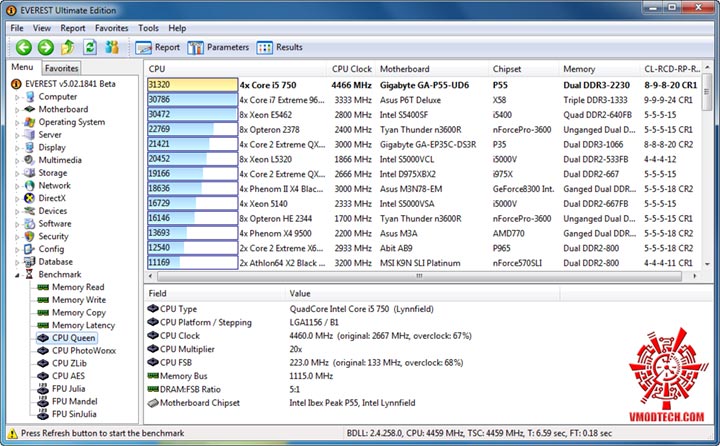Click the results vertical scrollbar thumb

click(707, 91)
